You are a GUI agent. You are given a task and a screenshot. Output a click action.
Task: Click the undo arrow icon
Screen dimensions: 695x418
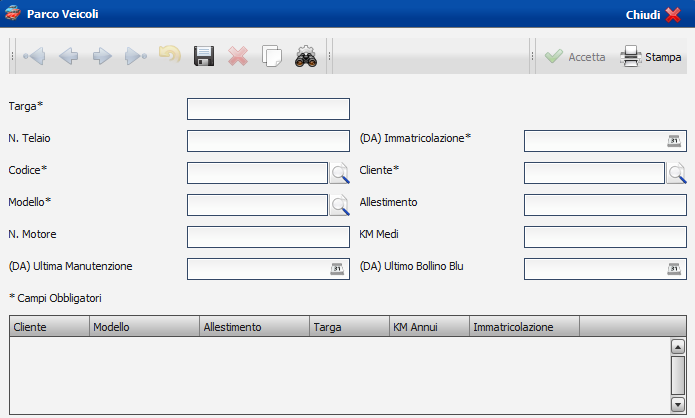(170, 56)
